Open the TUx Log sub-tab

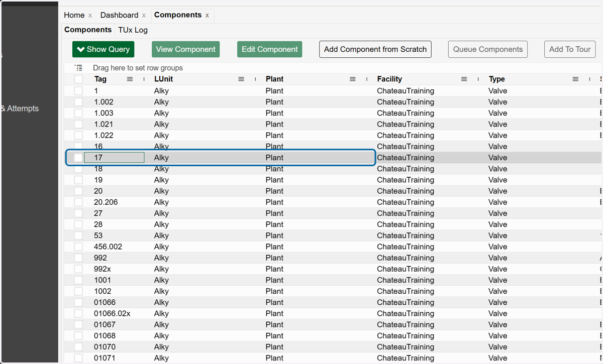(133, 30)
